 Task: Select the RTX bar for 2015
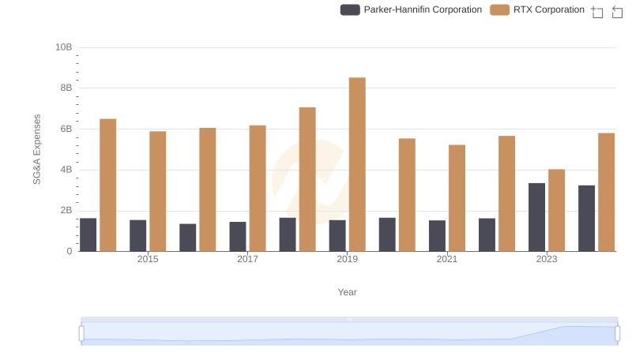(x=157, y=191)
